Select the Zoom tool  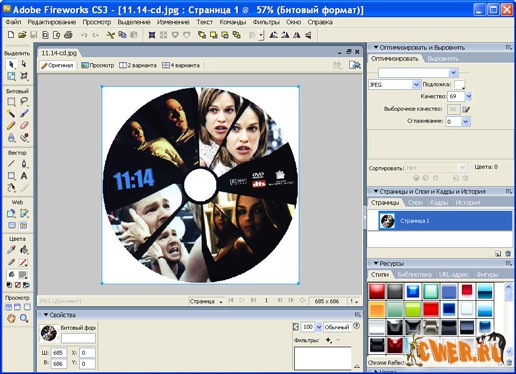pyautogui.click(x=24, y=318)
